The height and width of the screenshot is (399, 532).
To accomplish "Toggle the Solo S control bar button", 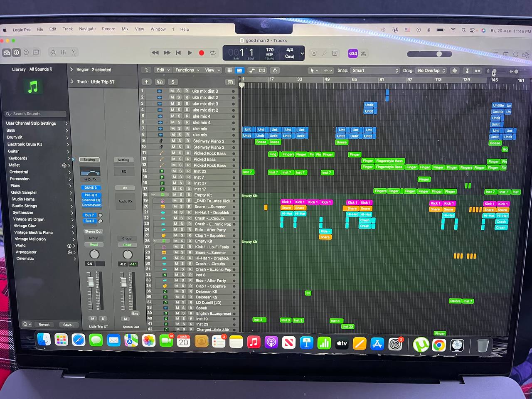I will pos(335,53).
